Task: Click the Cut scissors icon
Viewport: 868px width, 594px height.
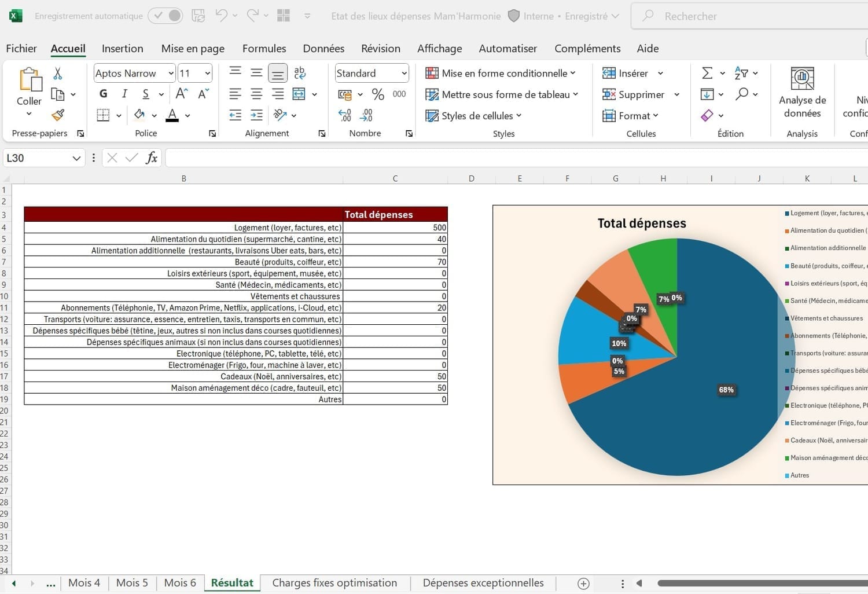Action: click(57, 74)
